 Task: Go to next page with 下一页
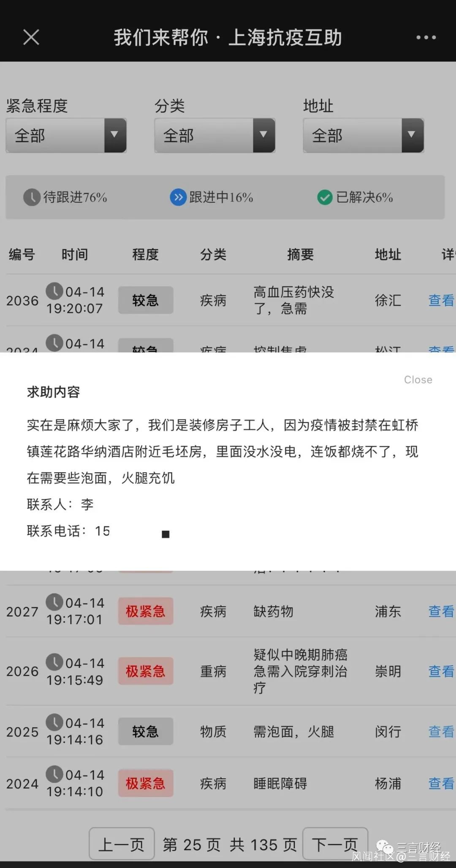[335, 844]
